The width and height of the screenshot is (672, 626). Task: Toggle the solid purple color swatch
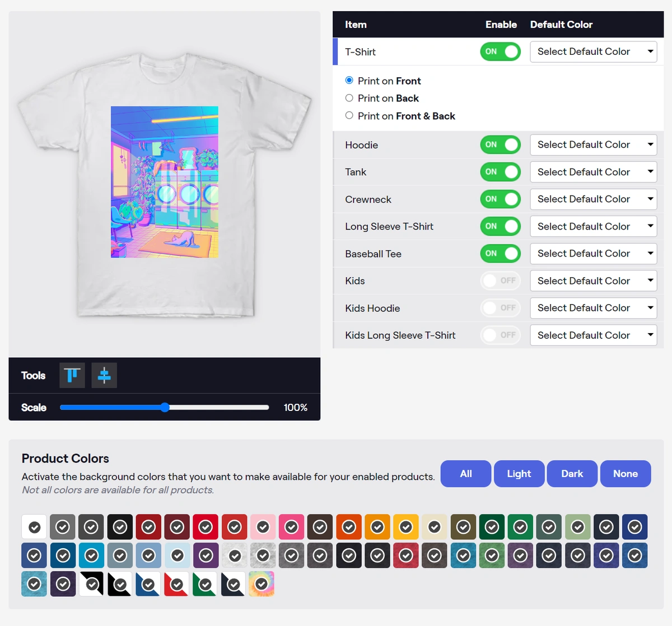(206, 555)
